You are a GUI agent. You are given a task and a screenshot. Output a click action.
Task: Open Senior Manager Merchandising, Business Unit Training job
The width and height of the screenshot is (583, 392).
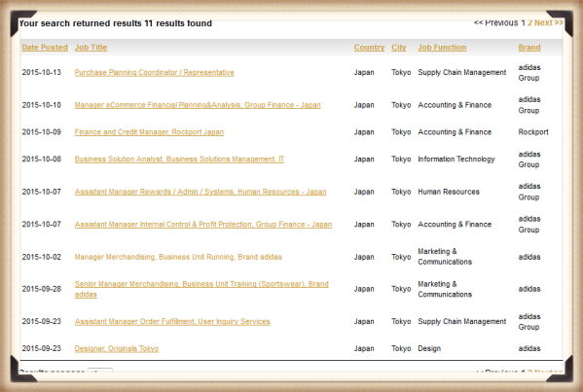pos(201,289)
